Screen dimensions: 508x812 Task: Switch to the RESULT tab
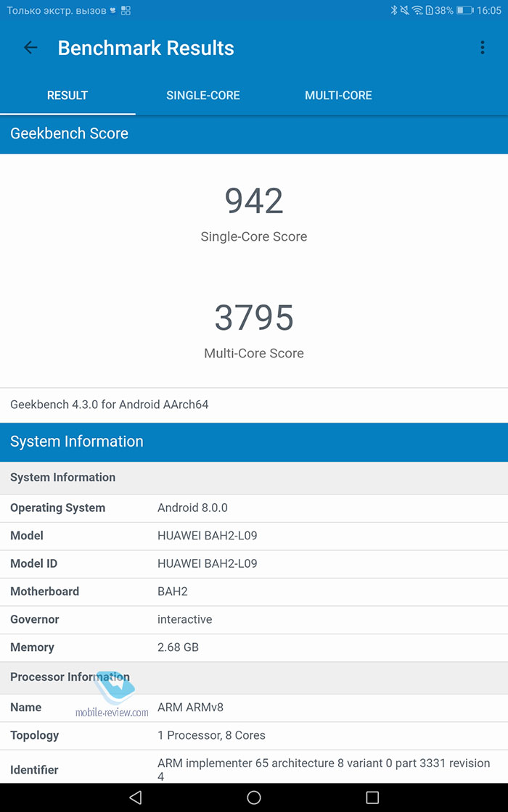(x=67, y=95)
